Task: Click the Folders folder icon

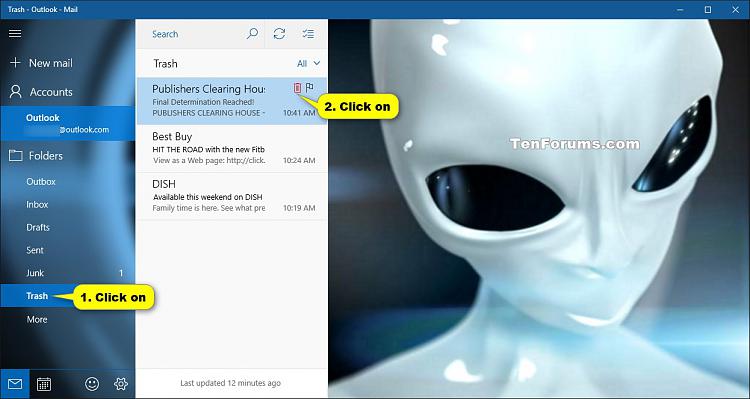Action: 15,155
